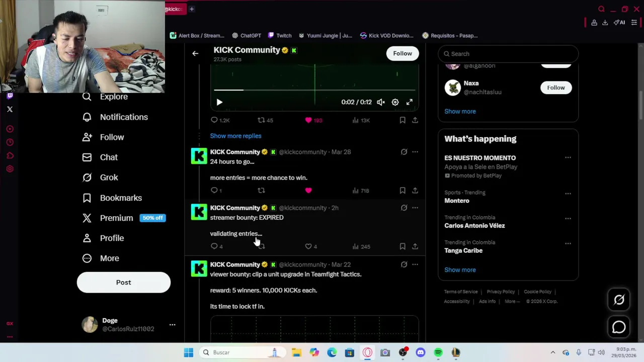
Task: Expand the video to fullscreen
Action: pos(410,102)
